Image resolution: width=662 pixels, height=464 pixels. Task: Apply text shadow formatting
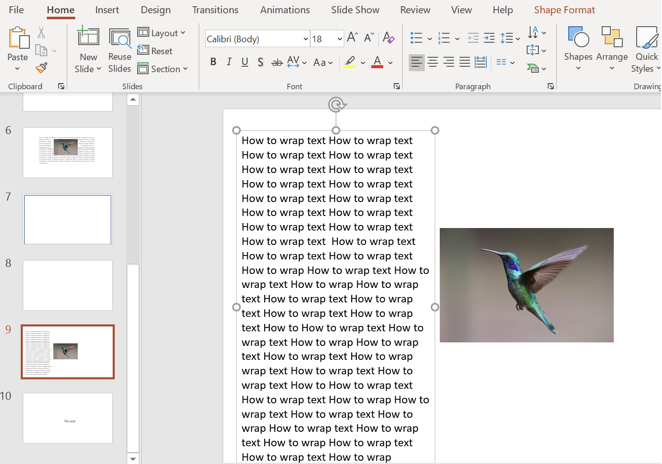[260, 62]
